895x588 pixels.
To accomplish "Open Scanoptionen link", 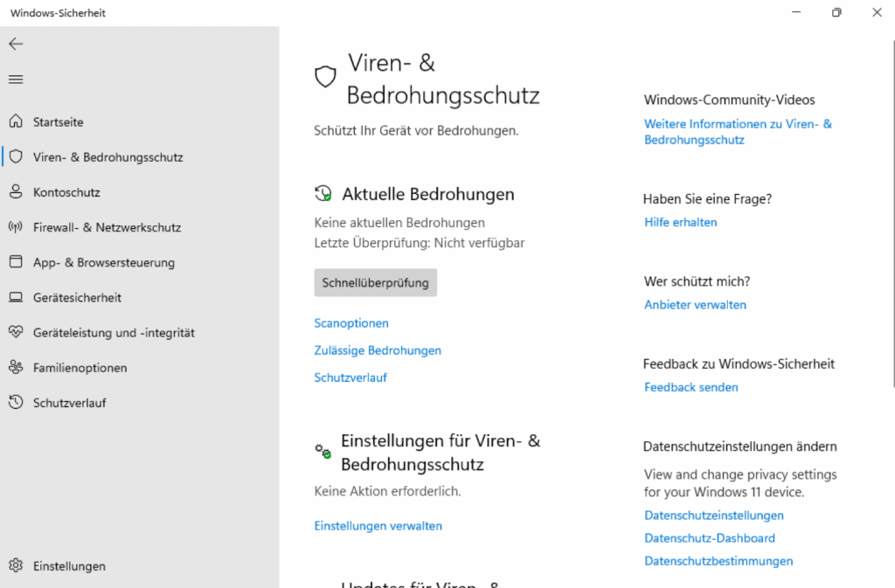I will click(351, 323).
